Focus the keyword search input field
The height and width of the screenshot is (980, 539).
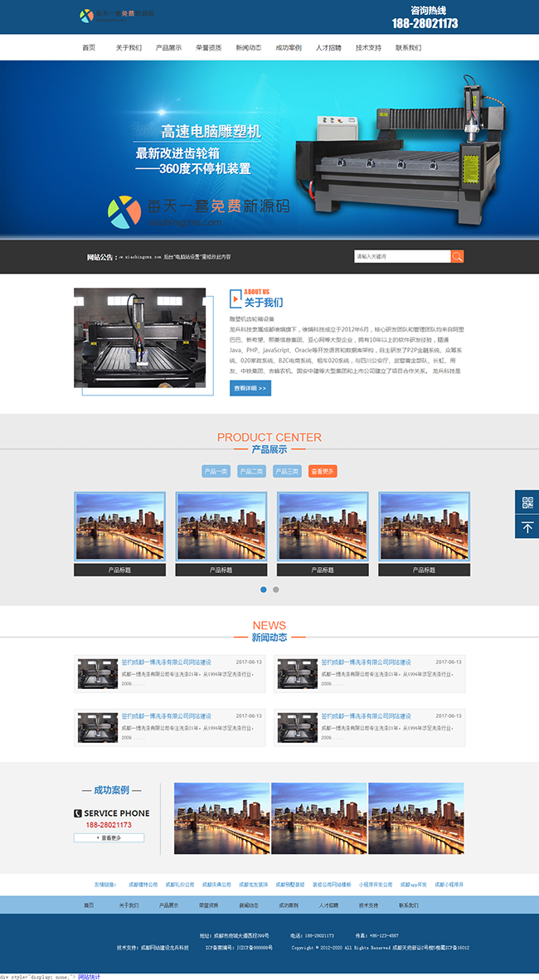(x=402, y=256)
